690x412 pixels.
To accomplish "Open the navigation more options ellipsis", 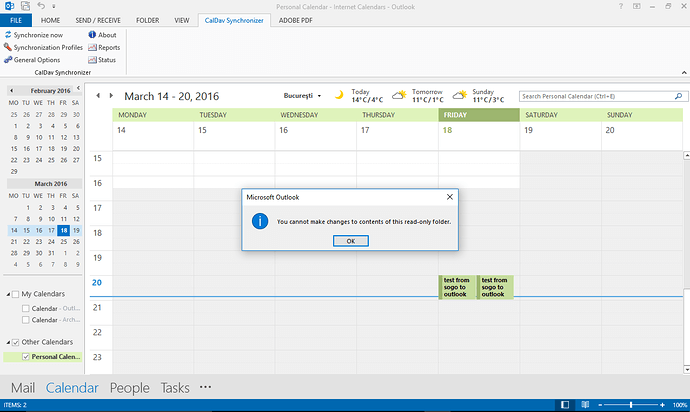I will (206, 387).
